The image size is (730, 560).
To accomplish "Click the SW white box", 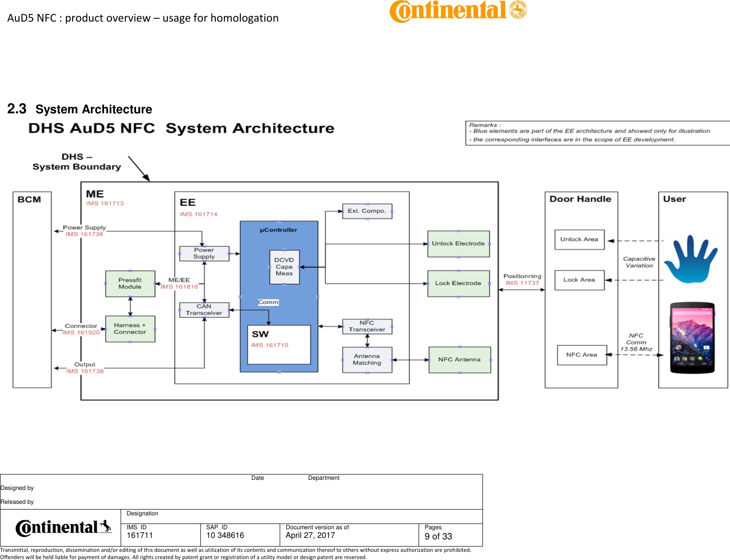I will tap(279, 345).
